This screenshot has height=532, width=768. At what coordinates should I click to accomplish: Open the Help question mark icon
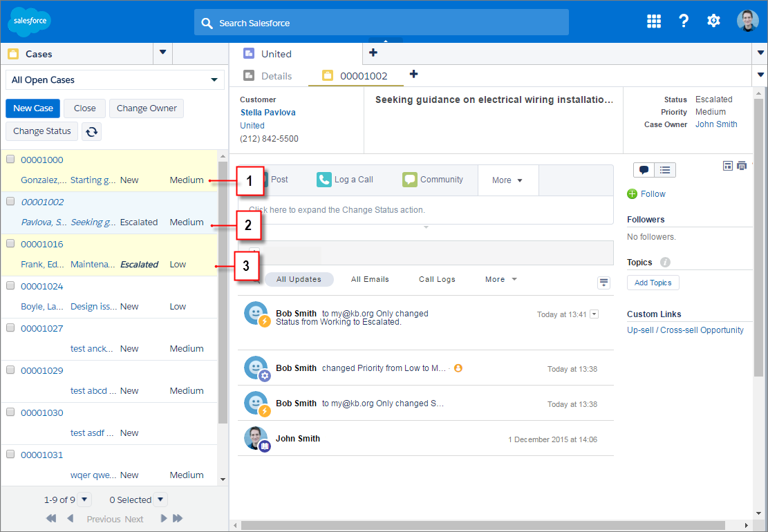point(684,21)
